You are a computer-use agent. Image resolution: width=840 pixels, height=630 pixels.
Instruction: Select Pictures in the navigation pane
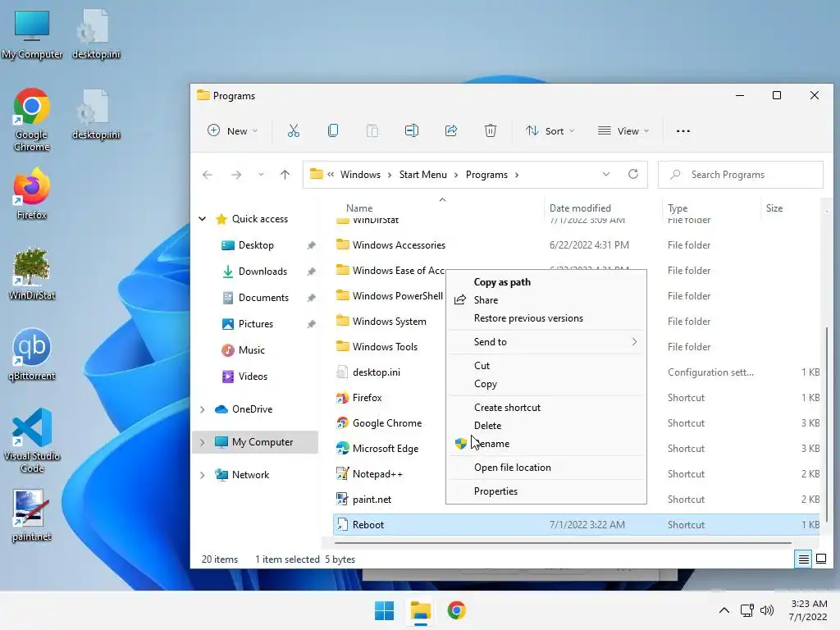258,324
